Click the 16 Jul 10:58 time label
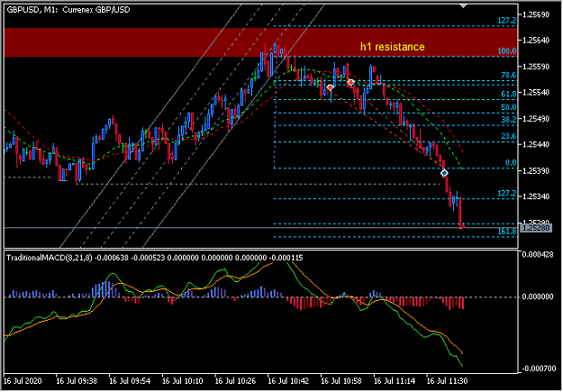This screenshot has width=563, height=392. [341, 381]
